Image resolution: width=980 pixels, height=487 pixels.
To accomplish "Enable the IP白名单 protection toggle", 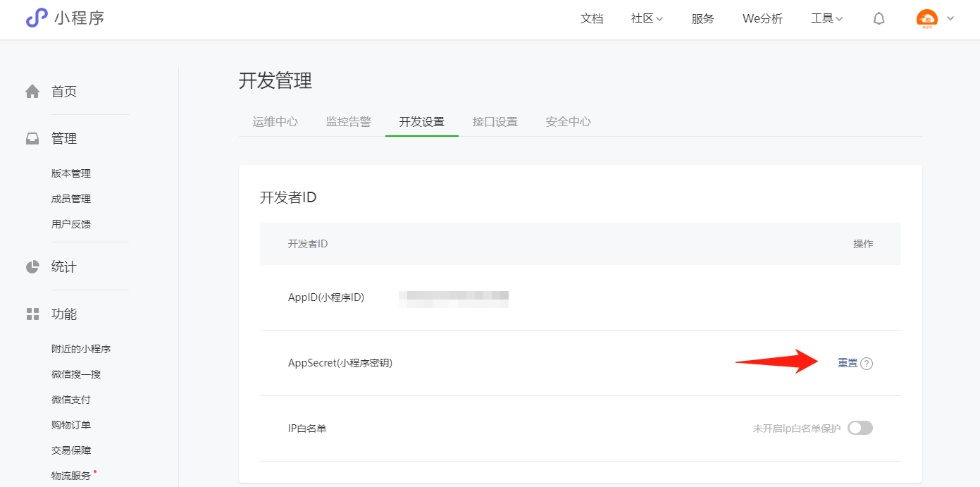I will (x=860, y=428).
